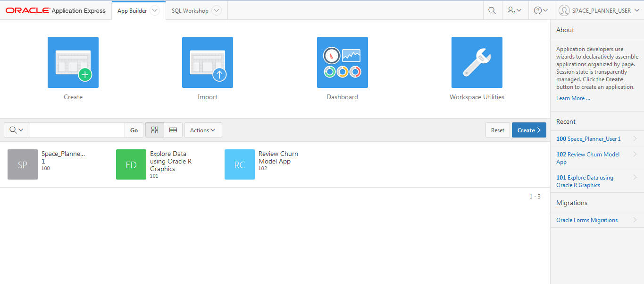The width and height of the screenshot is (644, 284).
Task: Open recent item 100 Space_Planner_User 1
Action: 588,139
